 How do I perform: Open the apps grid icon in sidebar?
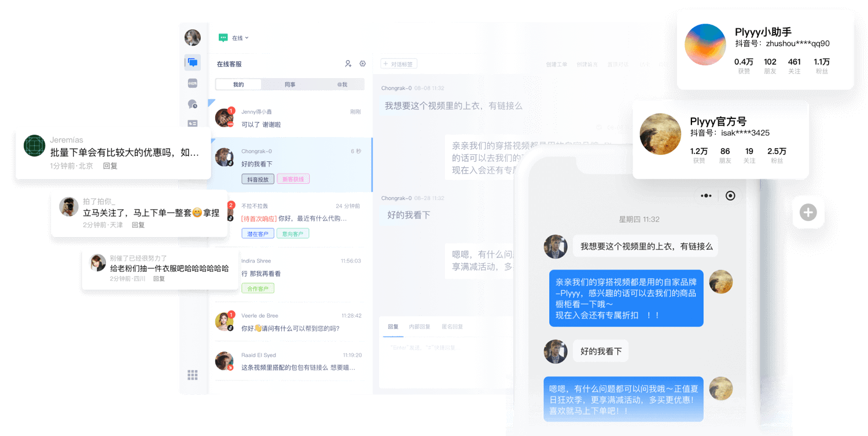[193, 375]
